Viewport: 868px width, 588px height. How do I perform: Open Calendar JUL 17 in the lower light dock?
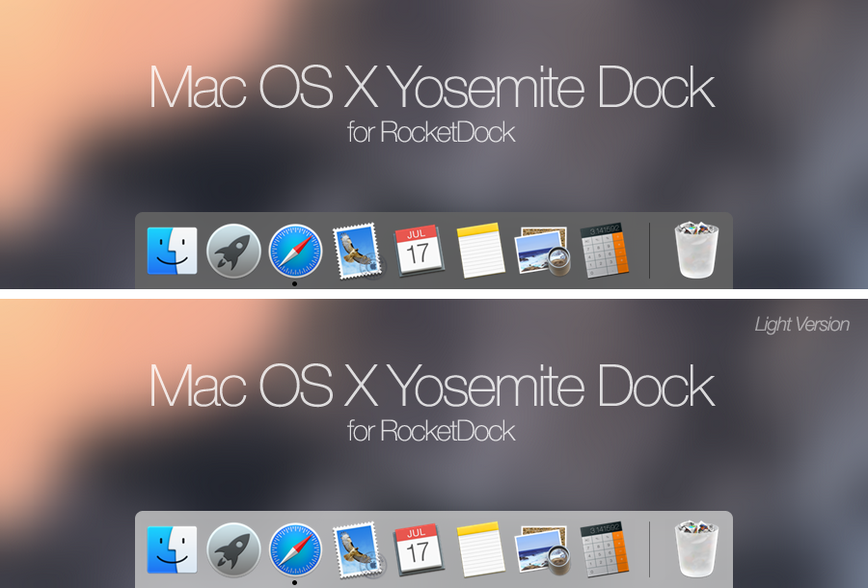tap(419, 549)
